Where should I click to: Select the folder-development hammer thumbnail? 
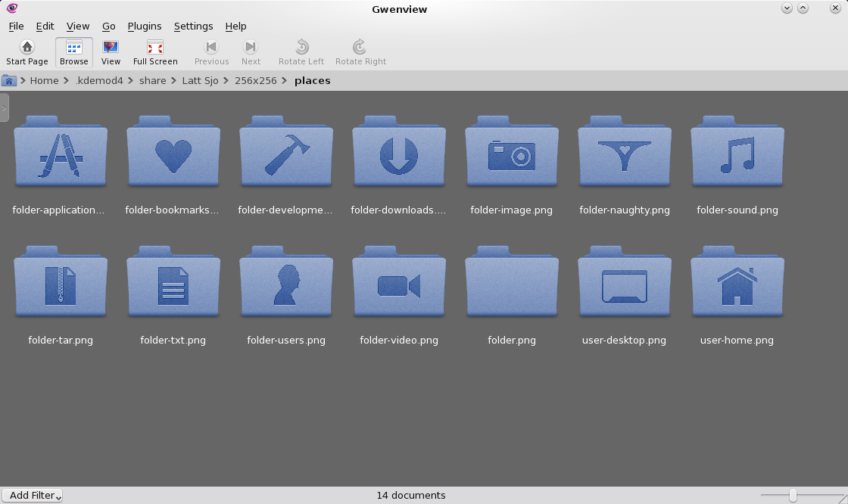(286, 151)
